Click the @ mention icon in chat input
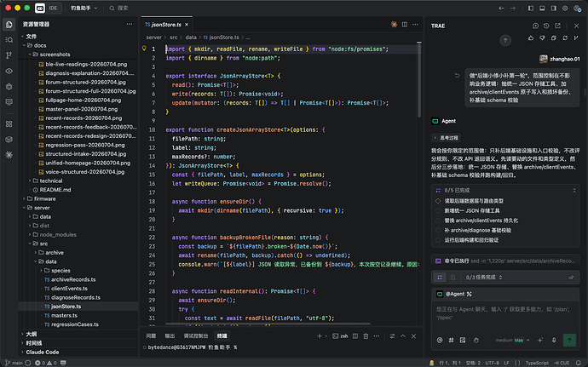 coord(440,340)
